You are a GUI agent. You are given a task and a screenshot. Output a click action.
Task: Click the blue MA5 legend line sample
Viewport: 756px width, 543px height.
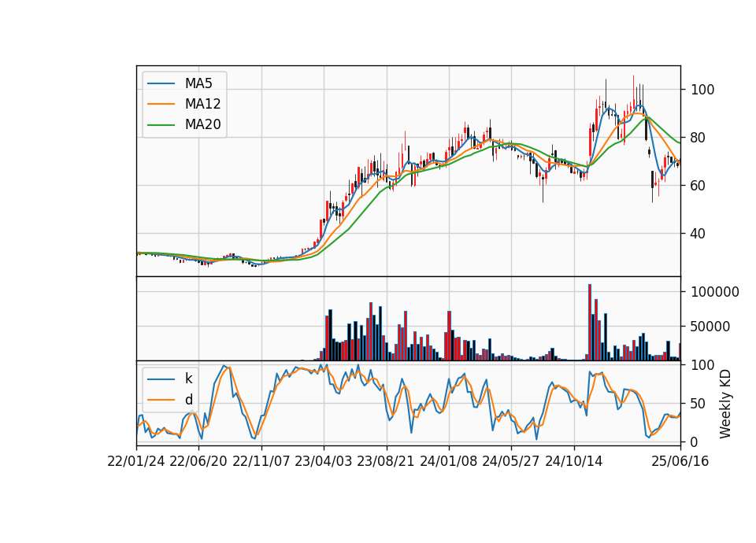161,83
